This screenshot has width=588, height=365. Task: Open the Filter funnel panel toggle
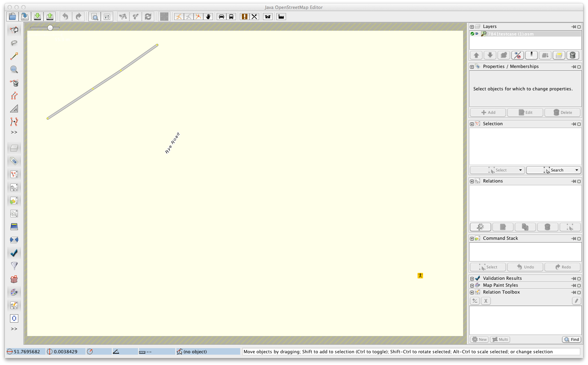click(x=14, y=266)
